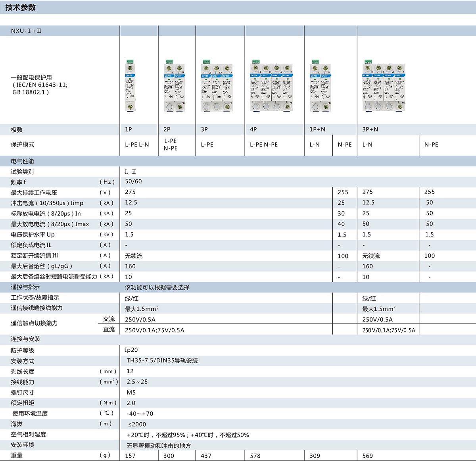Click the 技术参数 page heading
The height and width of the screenshot is (462, 476).
21,8
